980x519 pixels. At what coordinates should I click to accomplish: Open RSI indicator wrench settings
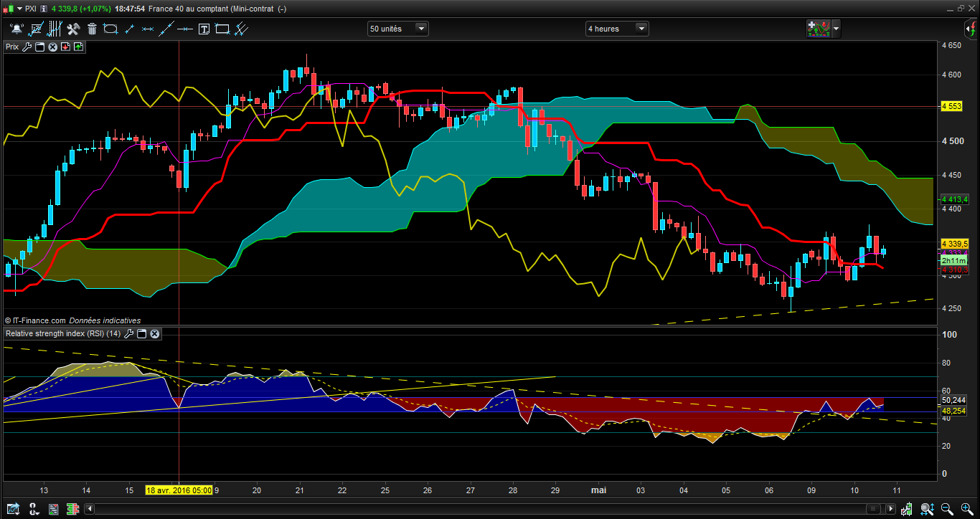(x=129, y=333)
